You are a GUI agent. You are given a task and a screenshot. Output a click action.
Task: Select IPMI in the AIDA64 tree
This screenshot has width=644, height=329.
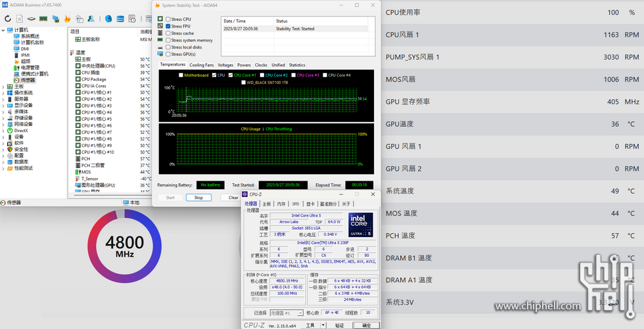26,55
